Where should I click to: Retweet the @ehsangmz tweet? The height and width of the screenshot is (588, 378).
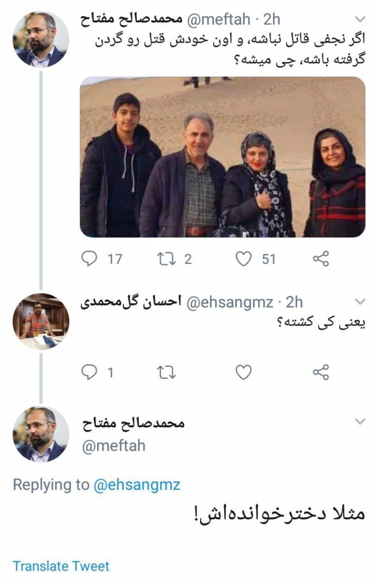click(165, 373)
